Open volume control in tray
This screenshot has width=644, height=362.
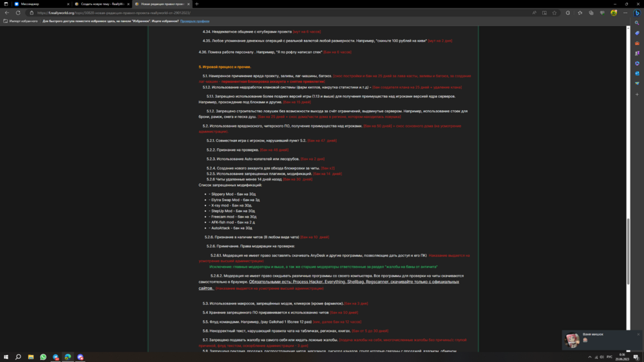pos(601,357)
